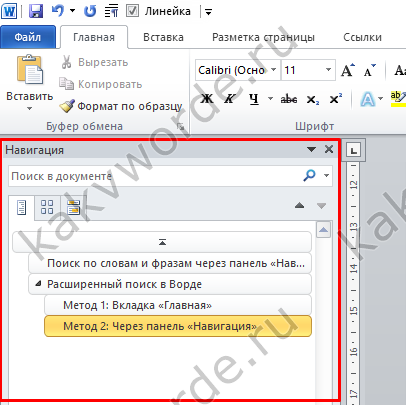Screen dimensions: 406x405
Task: Apply superscript formatting
Action: [336, 99]
